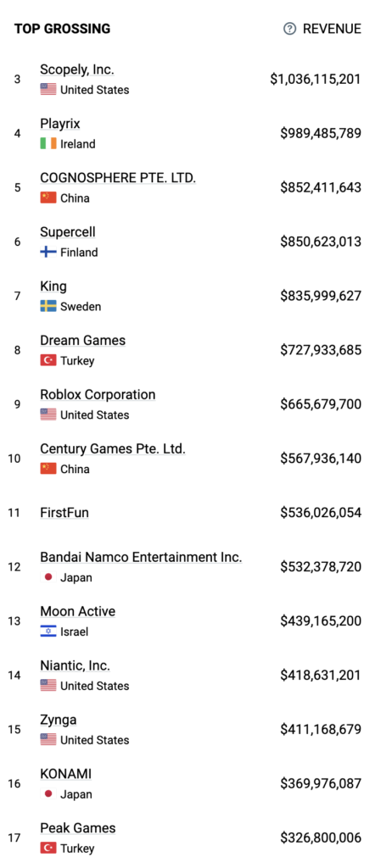Open the Zynga publisher link
Viewport: 392px width, 868px height.
pyautogui.click(x=59, y=721)
